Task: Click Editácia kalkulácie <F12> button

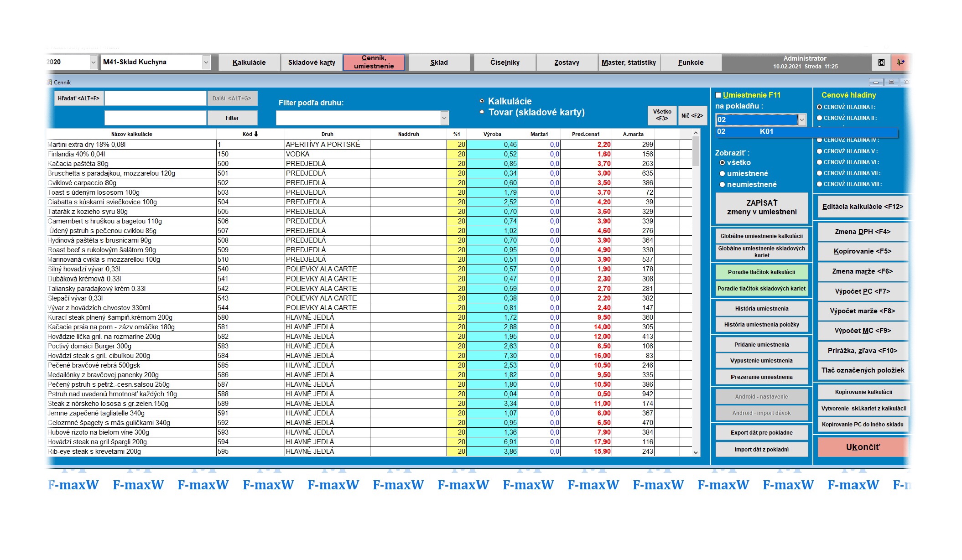Action: (863, 207)
